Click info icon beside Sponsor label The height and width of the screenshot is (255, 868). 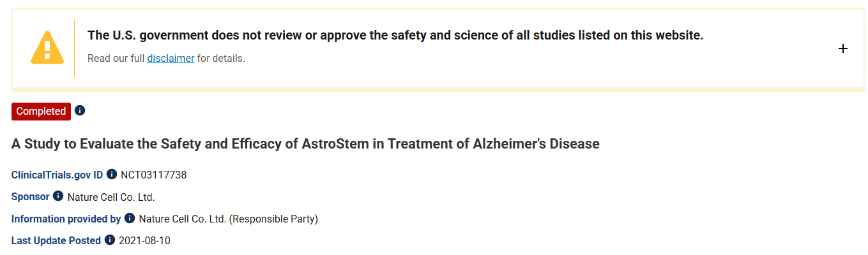pyautogui.click(x=58, y=196)
